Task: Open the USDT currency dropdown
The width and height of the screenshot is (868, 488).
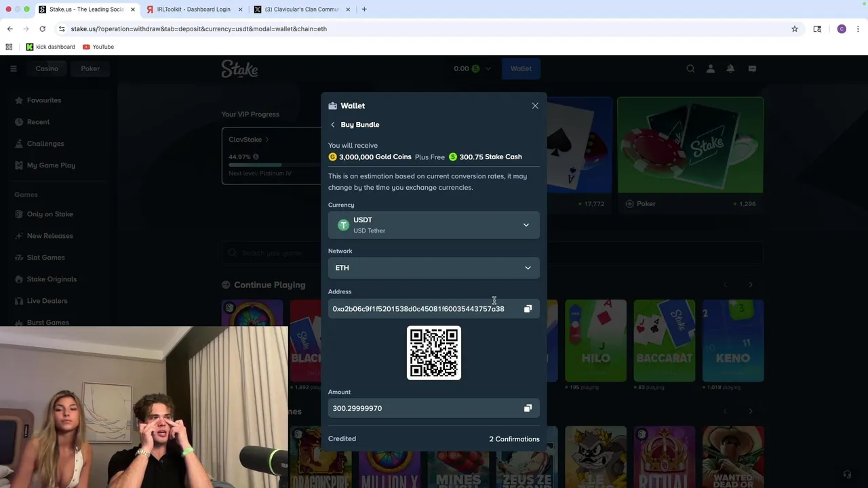Action: click(x=434, y=225)
